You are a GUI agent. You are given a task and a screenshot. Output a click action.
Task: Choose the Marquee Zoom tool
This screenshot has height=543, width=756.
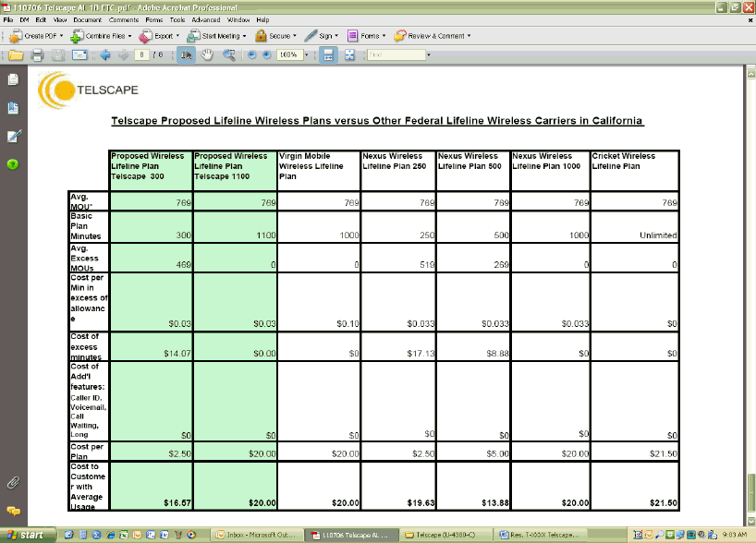click(229, 55)
